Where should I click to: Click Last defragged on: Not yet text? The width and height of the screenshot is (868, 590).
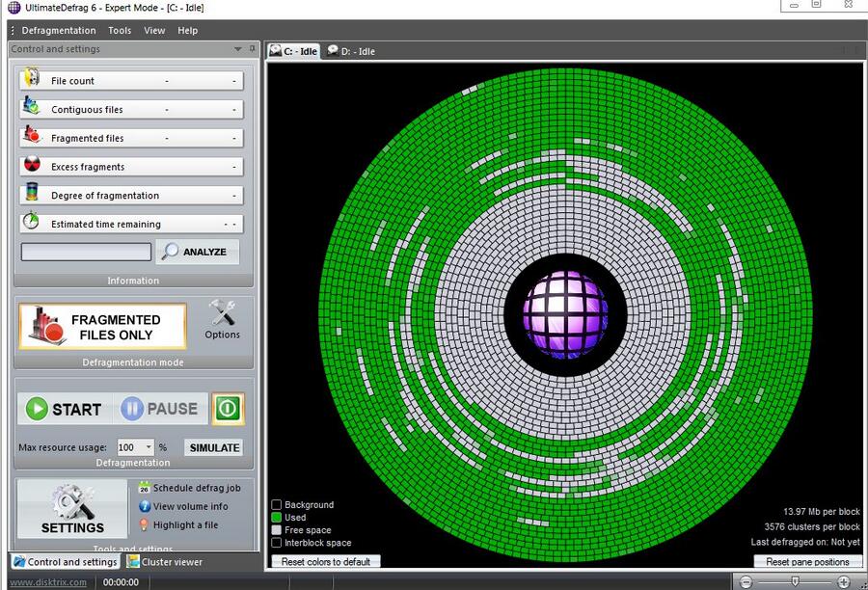coord(805,542)
